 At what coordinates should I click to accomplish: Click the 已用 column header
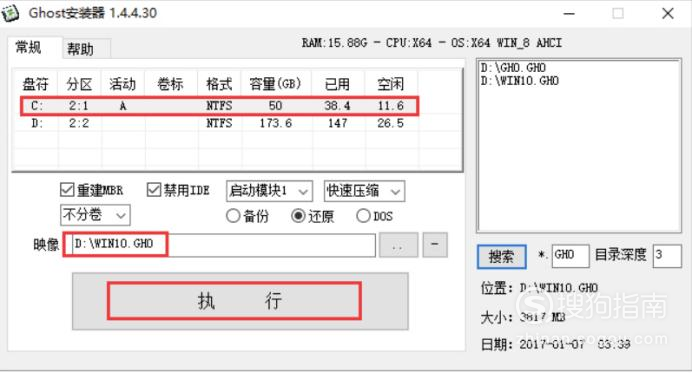[338, 84]
